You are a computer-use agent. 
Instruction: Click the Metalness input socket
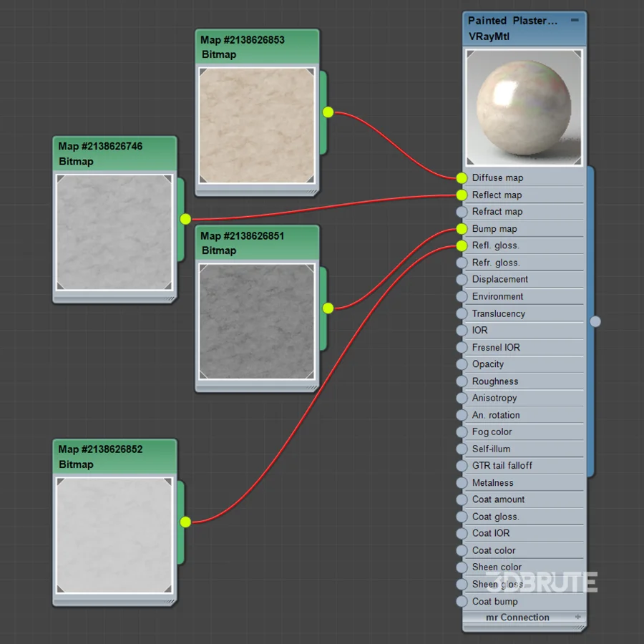[462, 483]
